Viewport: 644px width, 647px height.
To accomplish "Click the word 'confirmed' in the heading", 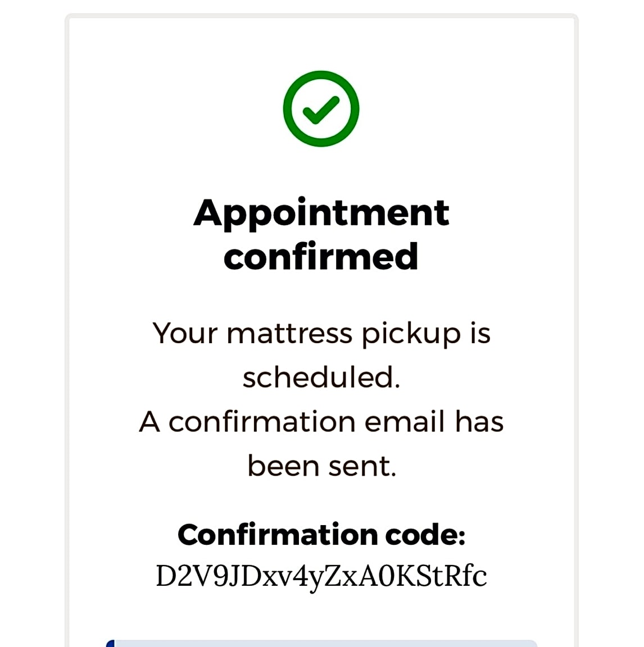I will (321, 257).
